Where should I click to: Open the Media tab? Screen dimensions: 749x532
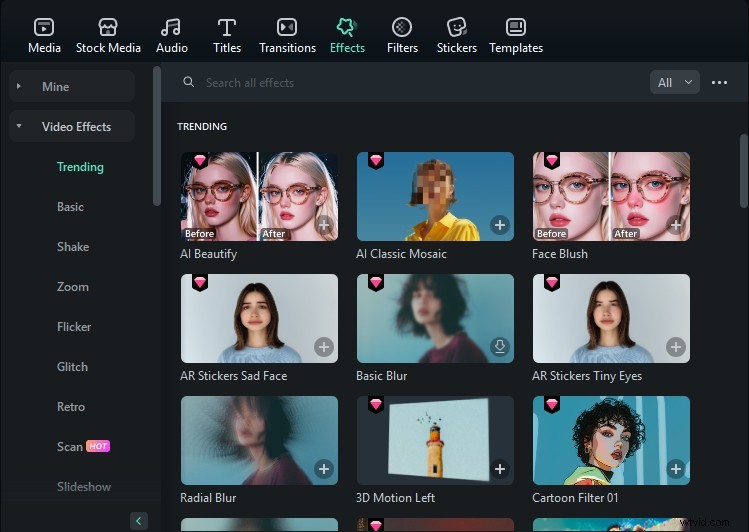coord(44,35)
